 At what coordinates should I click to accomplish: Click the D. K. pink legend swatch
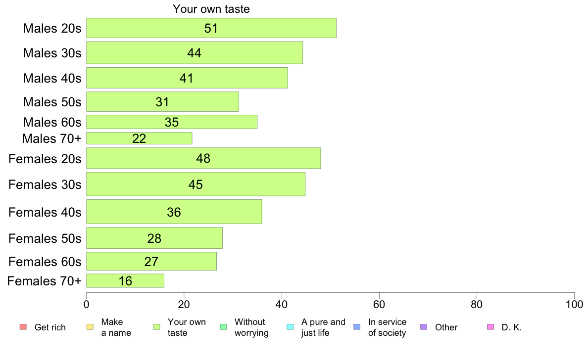(490, 327)
